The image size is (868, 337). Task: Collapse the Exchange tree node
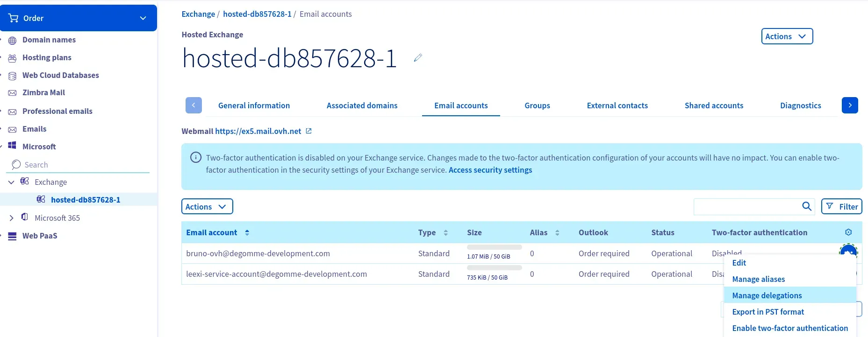pos(11,182)
